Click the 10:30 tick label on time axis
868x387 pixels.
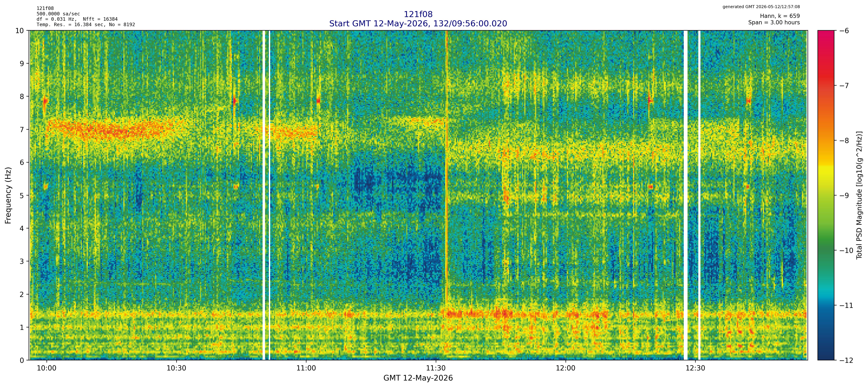[x=176, y=368]
